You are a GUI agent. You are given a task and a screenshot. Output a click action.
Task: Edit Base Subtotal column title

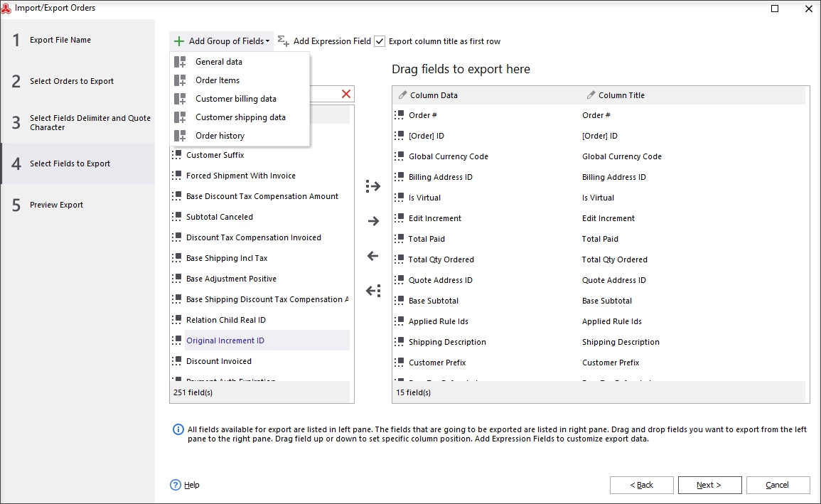607,301
